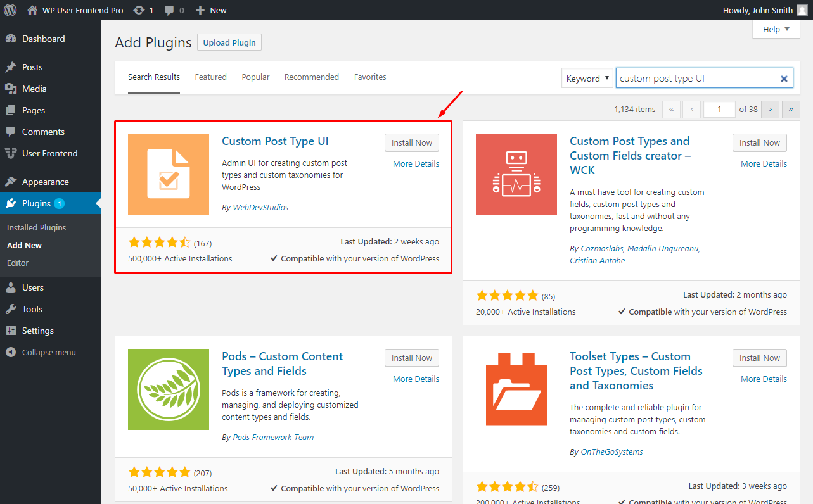Expand the Help panel

point(776,29)
